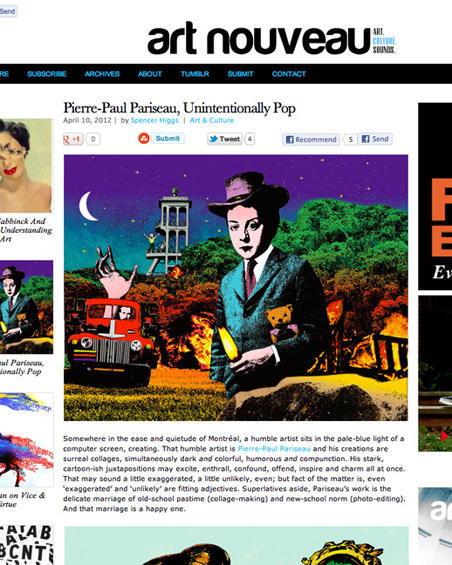The height and width of the screenshot is (565, 452).
Task: Visit the Tumblr link in navigation
Action: 195,74
